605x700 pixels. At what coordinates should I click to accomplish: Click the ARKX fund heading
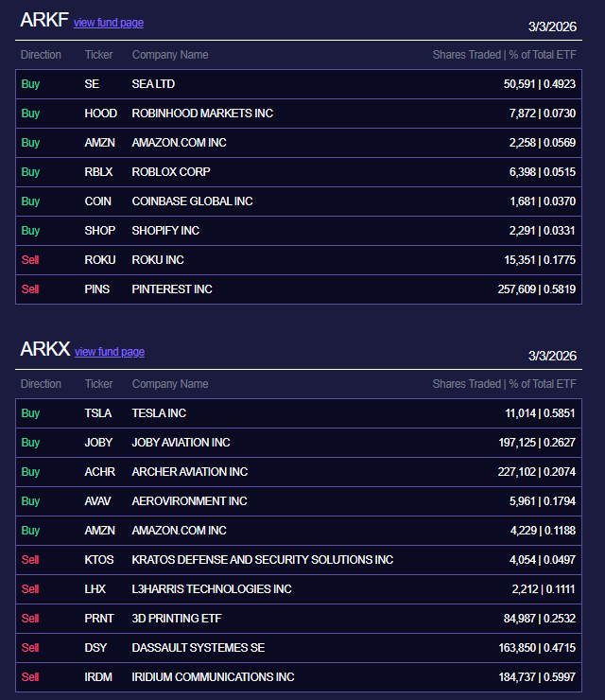[45, 349]
